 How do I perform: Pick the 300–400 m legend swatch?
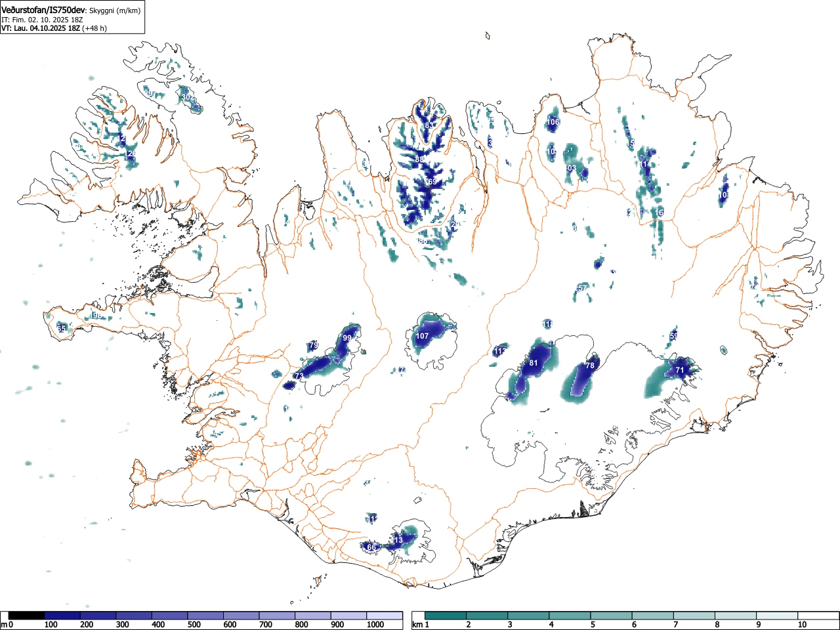point(134,616)
